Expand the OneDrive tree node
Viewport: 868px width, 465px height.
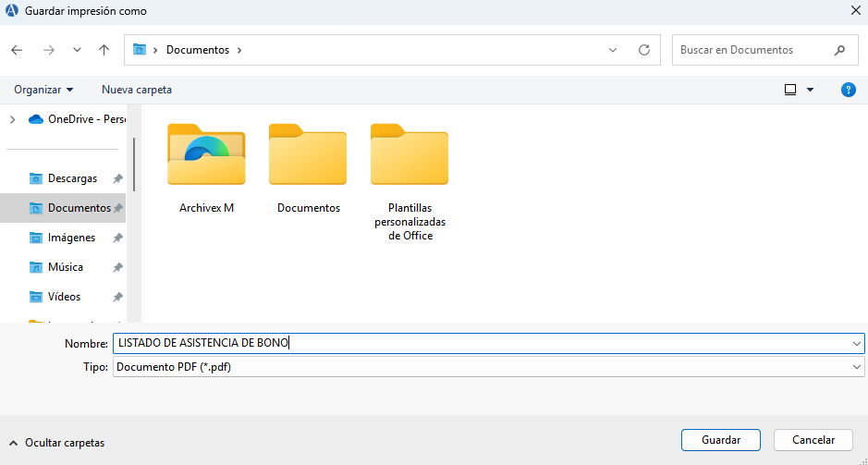pos(12,119)
